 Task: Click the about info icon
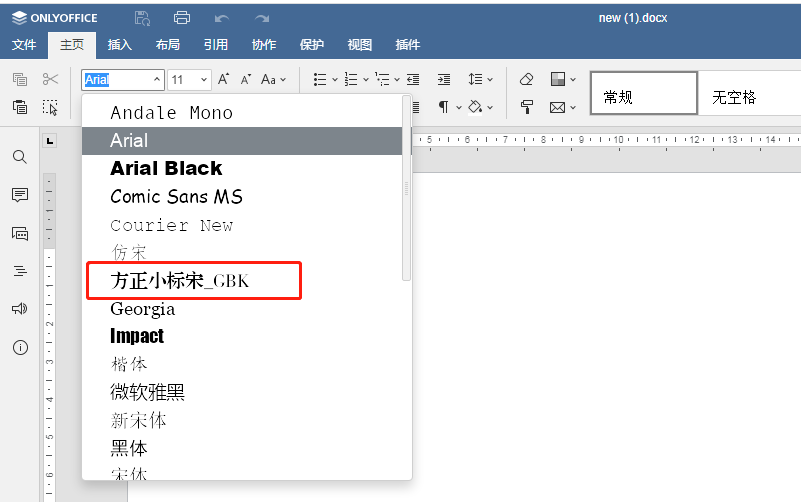pyautogui.click(x=20, y=347)
